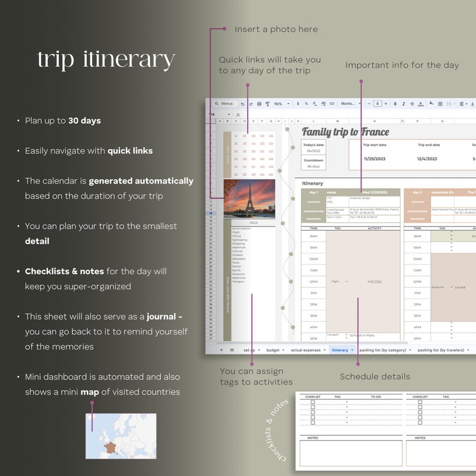Tick fourth checkbox in left checklist
The width and height of the screenshot is (476, 476).
(313, 417)
